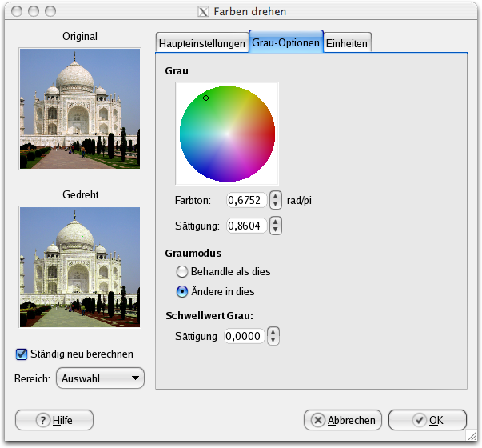The height and width of the screenshot is (448, 482).
Task: Click the Original preview thumbnail
Action: pyautogui.click(x=80, y=109)
